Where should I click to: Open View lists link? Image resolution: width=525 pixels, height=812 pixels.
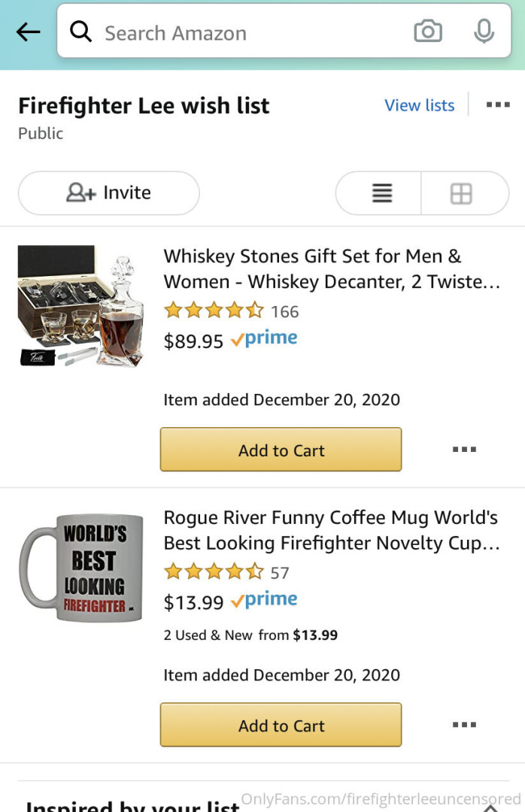click(x=419, y=105)
